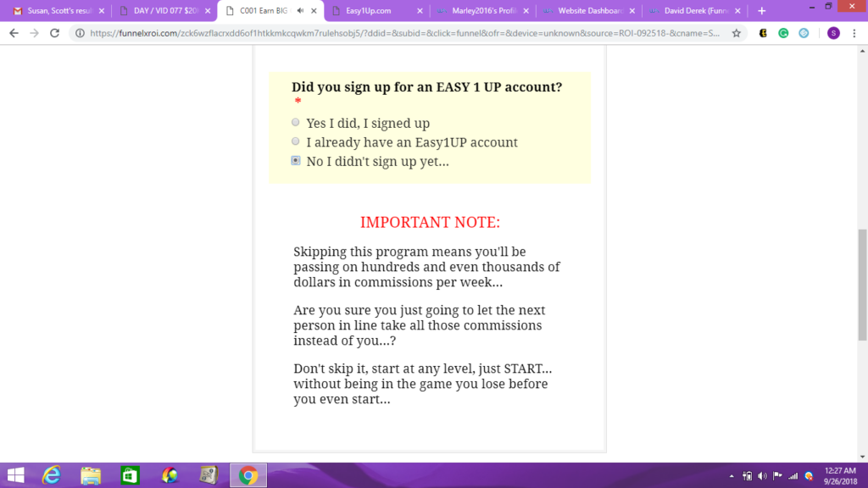
Task: Close the Website Dashboard tab
Action: (632, 10)
